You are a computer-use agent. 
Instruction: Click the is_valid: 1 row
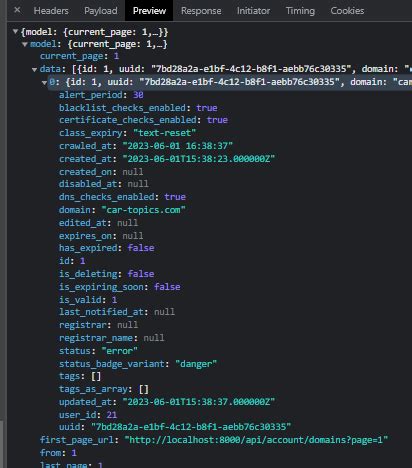tap(88, 300)
